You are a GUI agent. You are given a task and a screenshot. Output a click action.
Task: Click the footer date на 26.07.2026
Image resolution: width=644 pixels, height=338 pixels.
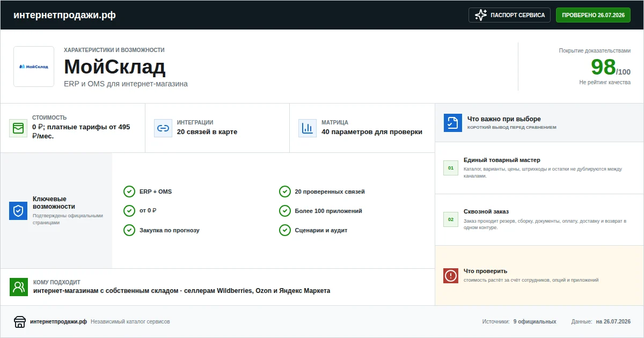[613, 321]
